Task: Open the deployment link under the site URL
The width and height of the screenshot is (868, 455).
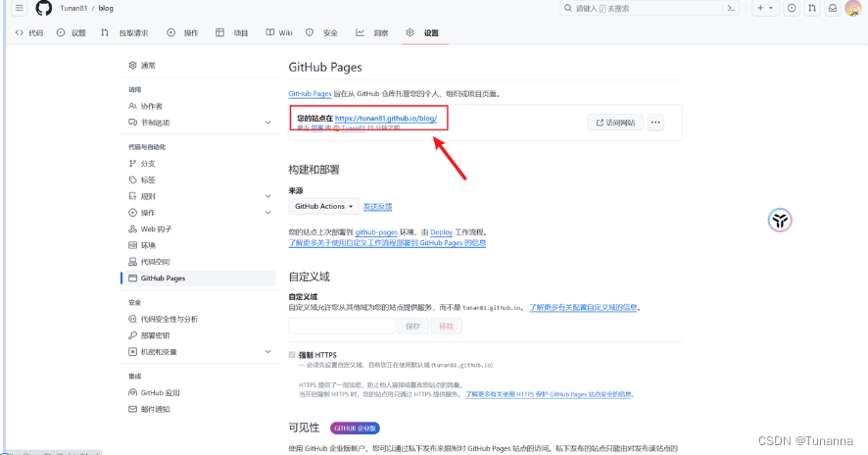Action: [317, 127]
